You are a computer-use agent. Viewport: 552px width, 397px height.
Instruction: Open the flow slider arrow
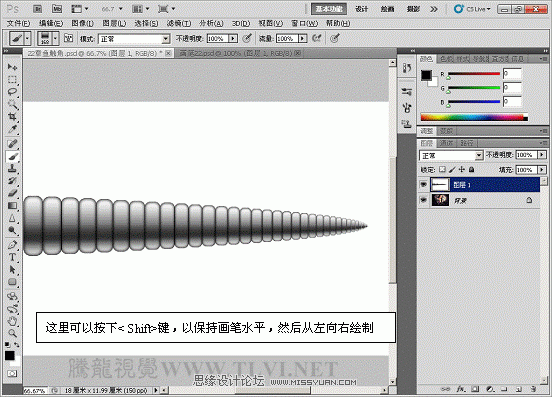point(302,38)
